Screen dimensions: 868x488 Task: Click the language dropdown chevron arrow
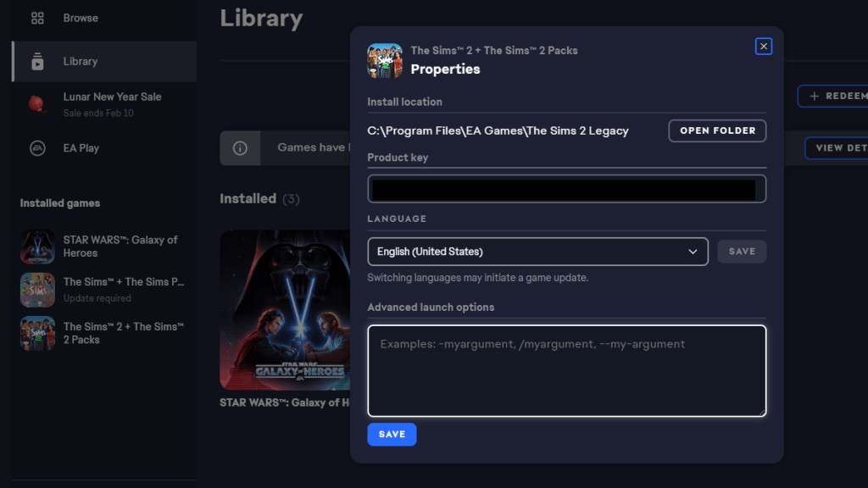click(693, 252)
